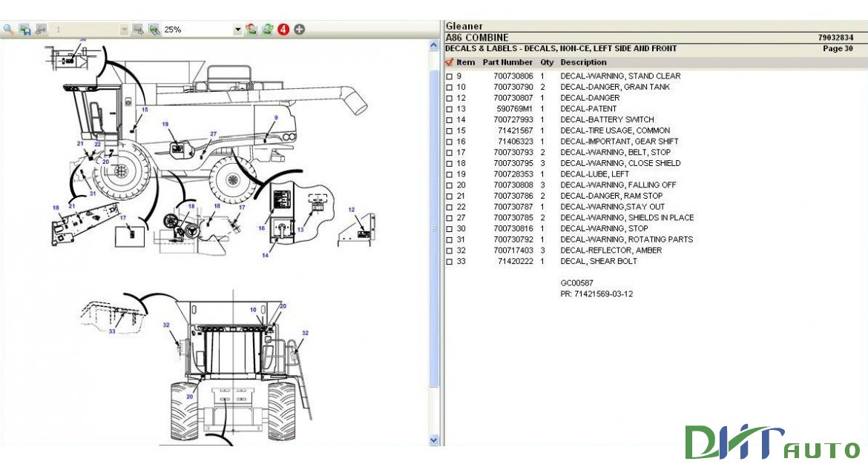Image resolution: width=868 pixels, height=467 pixels.
Task: Check the box for item 9 Stand Clear decal
Action: pyautogui.click(x=450, y=76)
